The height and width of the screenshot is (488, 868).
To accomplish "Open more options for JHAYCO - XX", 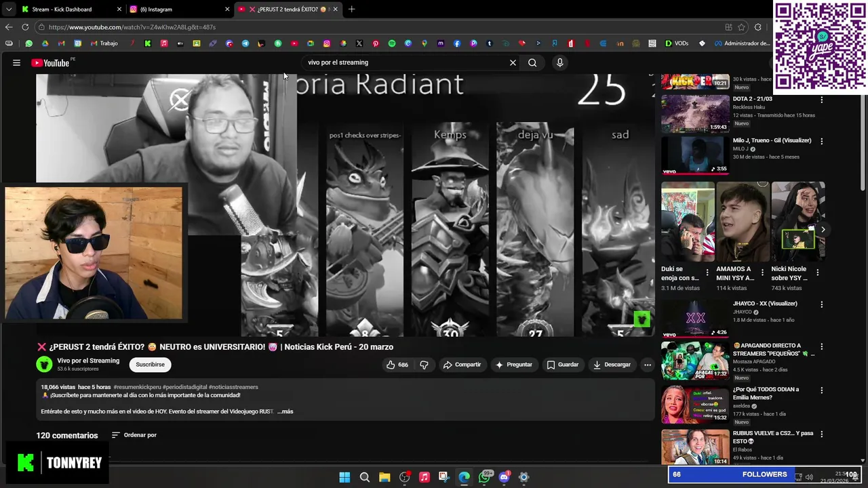I will 821,304.
